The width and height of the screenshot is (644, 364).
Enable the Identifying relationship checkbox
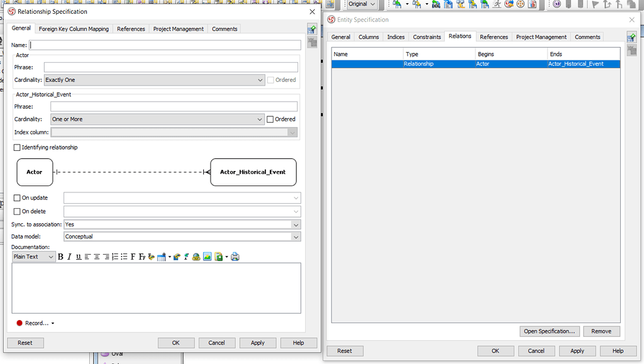tap(16, 147)
